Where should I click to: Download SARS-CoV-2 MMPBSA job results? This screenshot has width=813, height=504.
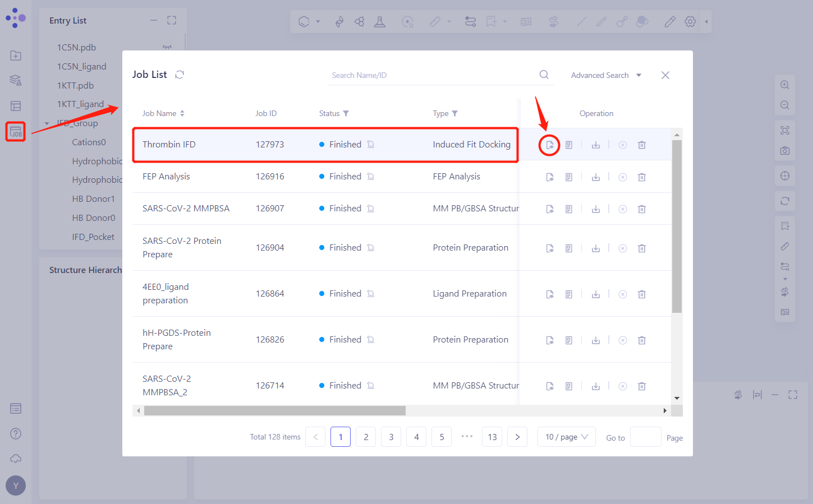596,209
